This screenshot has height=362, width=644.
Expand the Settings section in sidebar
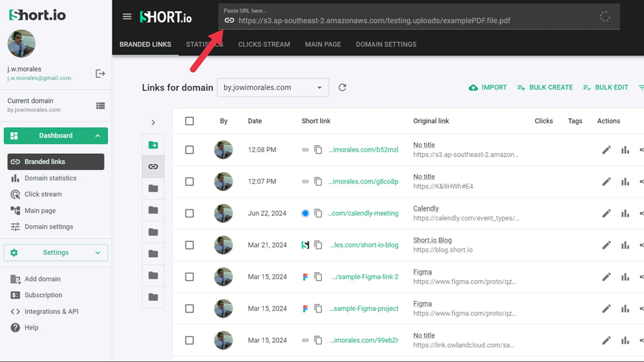coord(56,253)
